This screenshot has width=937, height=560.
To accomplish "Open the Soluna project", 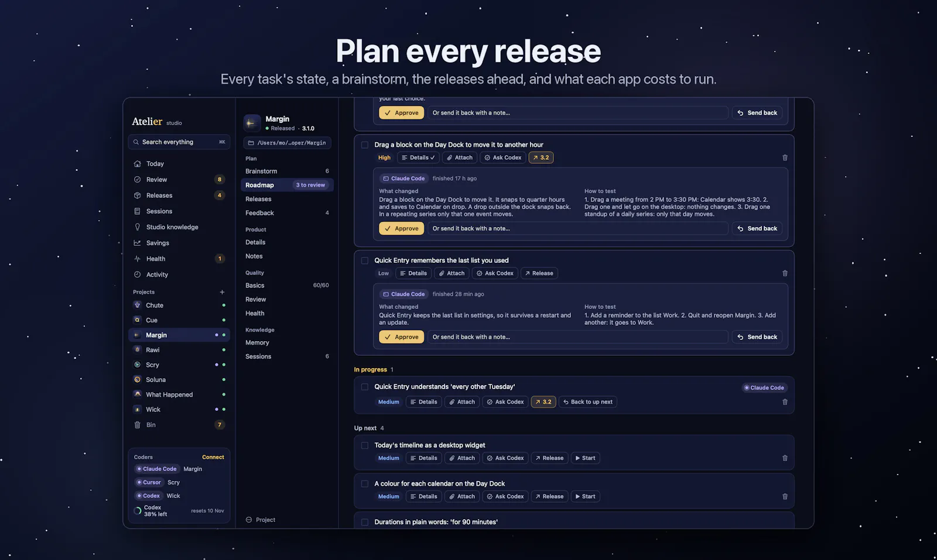I will (x=179, y=380).
